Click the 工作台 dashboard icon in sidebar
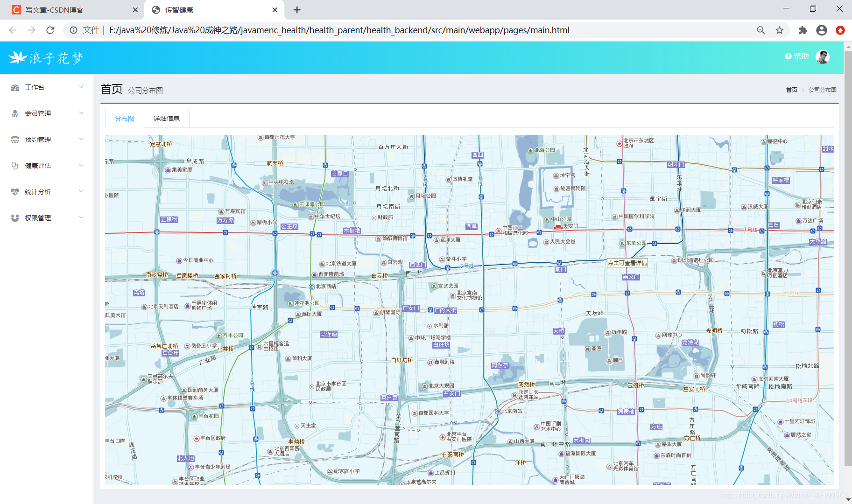This screenshot has height=504, width=852. pyautogui.click(x=15, y=88)
